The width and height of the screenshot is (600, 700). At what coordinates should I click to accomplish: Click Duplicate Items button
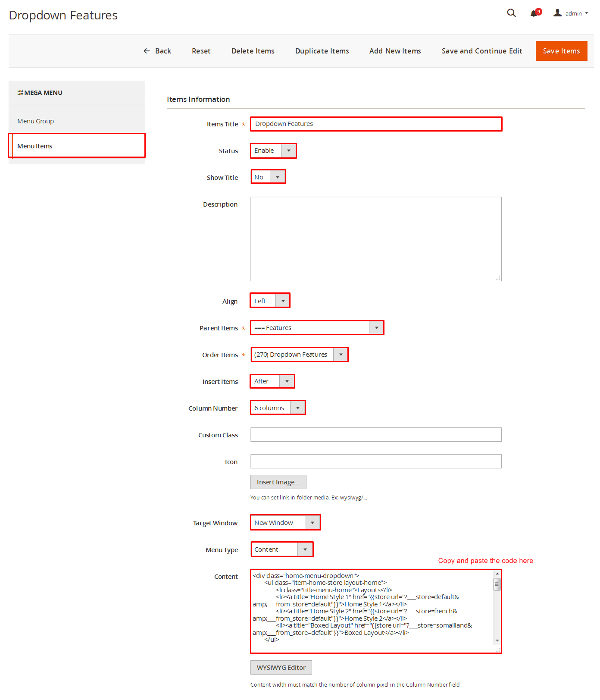tap(322, 51)
